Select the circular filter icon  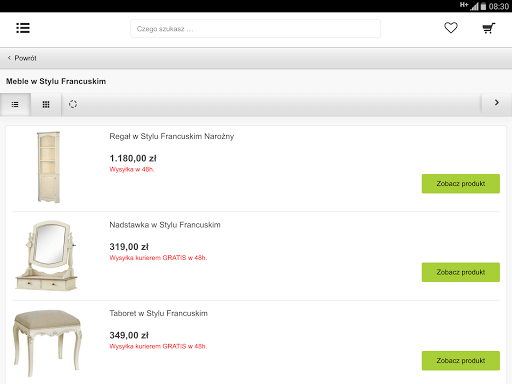[73, 104]
